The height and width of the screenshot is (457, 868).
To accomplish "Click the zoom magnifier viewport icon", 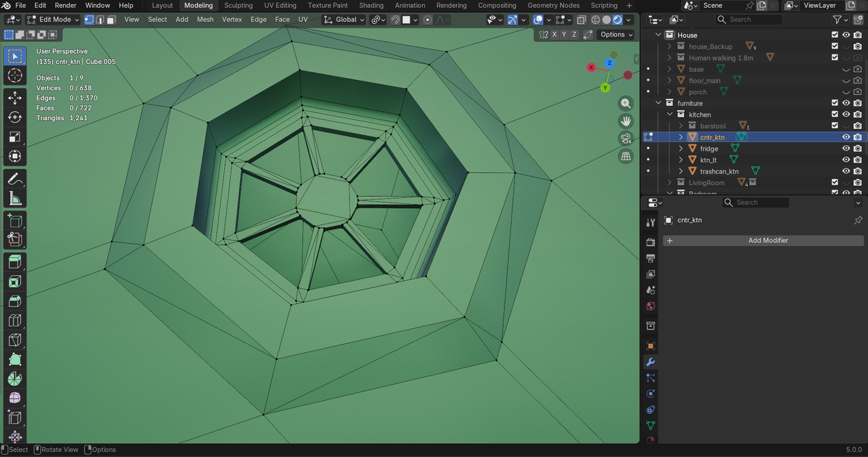I will [626, 104].
